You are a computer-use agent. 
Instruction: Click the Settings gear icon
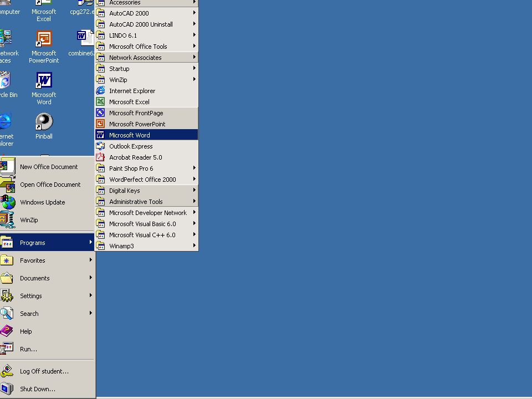pyautogui.click(x=7, y=296)
